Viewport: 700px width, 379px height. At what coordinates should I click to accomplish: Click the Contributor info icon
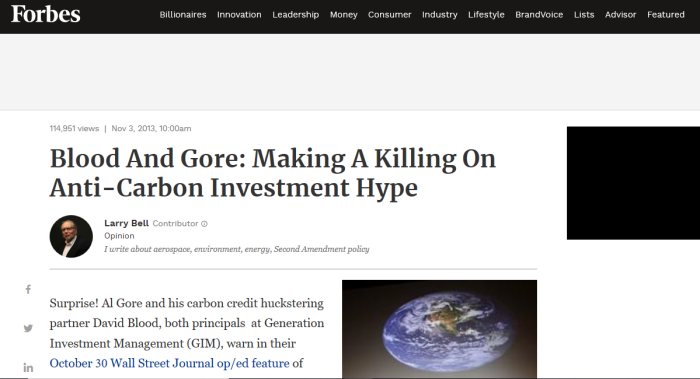click(204, 224)
